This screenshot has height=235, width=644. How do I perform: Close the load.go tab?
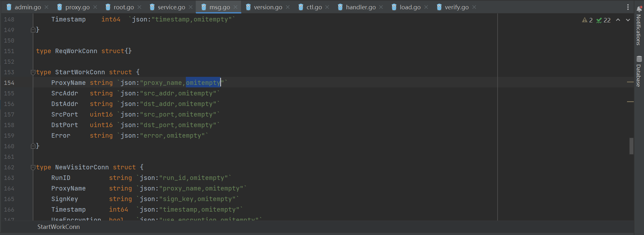tap(426, 7)
